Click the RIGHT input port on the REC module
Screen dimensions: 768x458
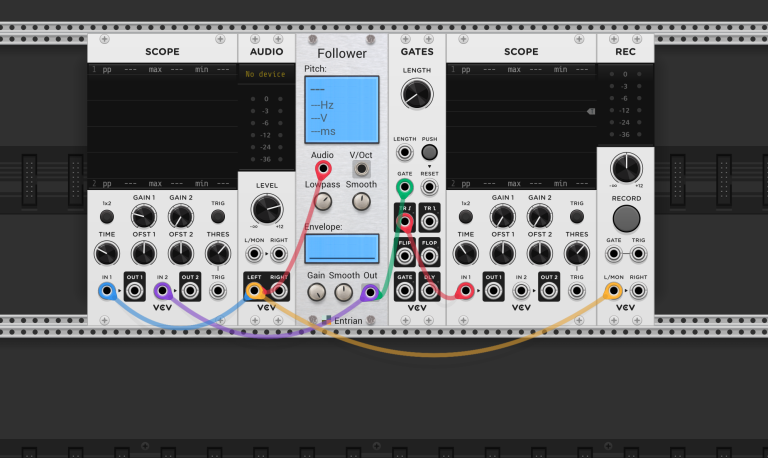point(638,291)
